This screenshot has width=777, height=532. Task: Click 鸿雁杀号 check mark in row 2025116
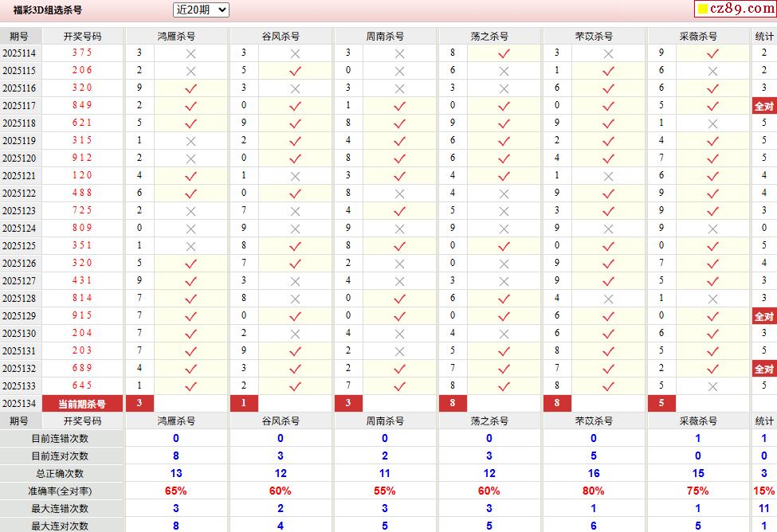(190, 88)
